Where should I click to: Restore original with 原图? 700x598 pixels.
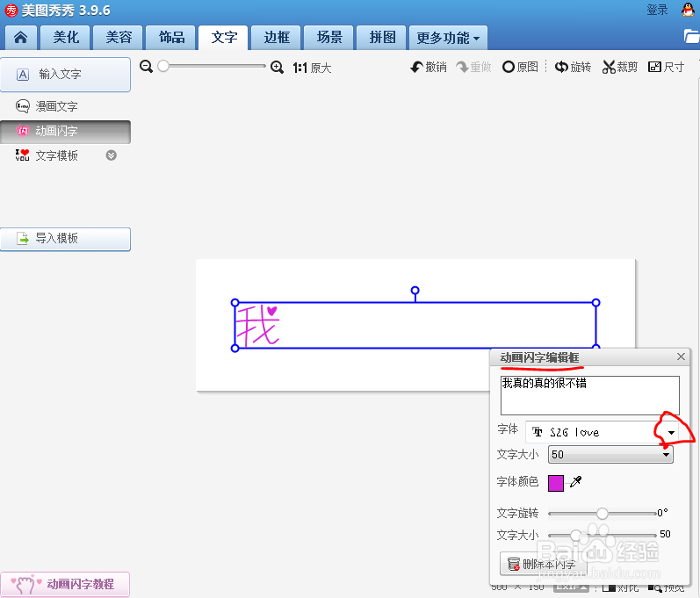point(520,67)
